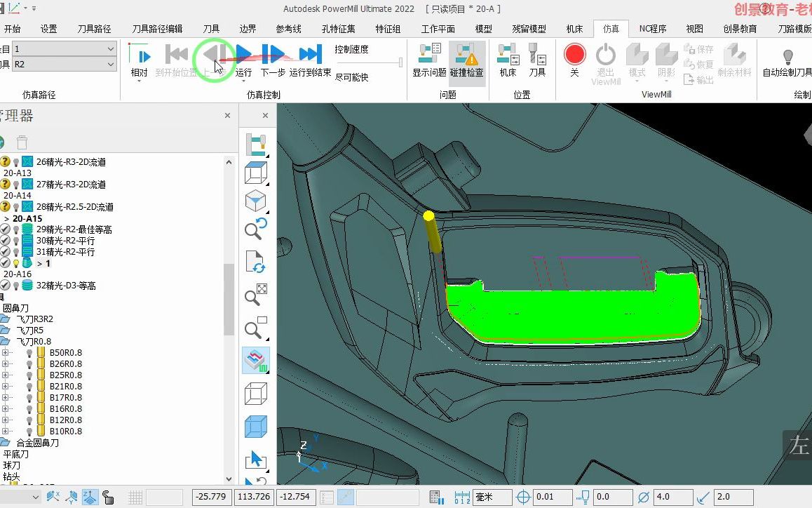Click the Run simulation play icon
Screen dimensions: 812x508
[x=244, y=54]
